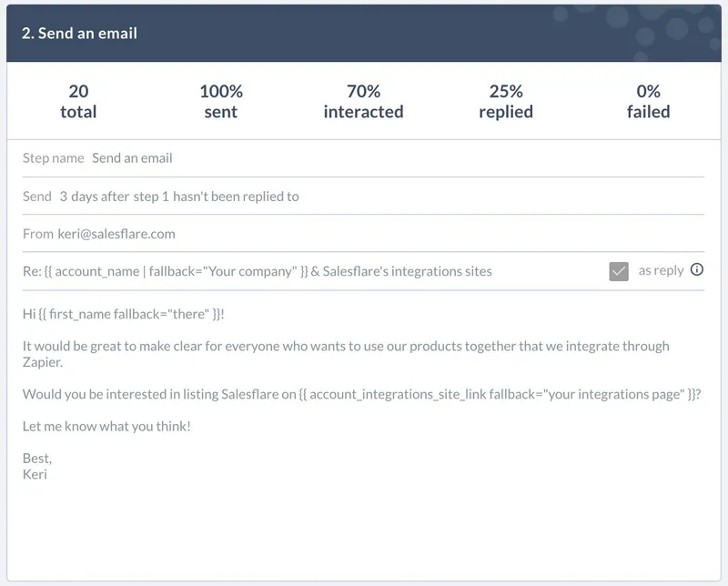Click the 70% interacted statistic
728x586 pixels.
(x=363, y=101)
